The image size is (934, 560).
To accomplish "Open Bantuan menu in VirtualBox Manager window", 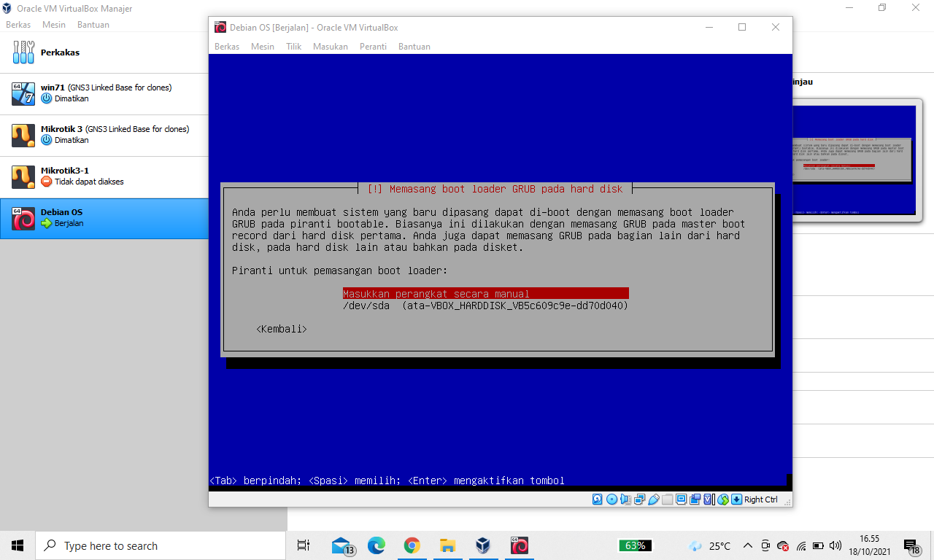I will coord(93,25).
